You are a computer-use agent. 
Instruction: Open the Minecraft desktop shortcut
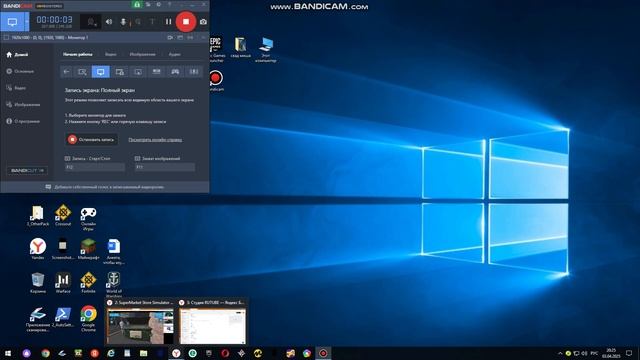point(88,249)
